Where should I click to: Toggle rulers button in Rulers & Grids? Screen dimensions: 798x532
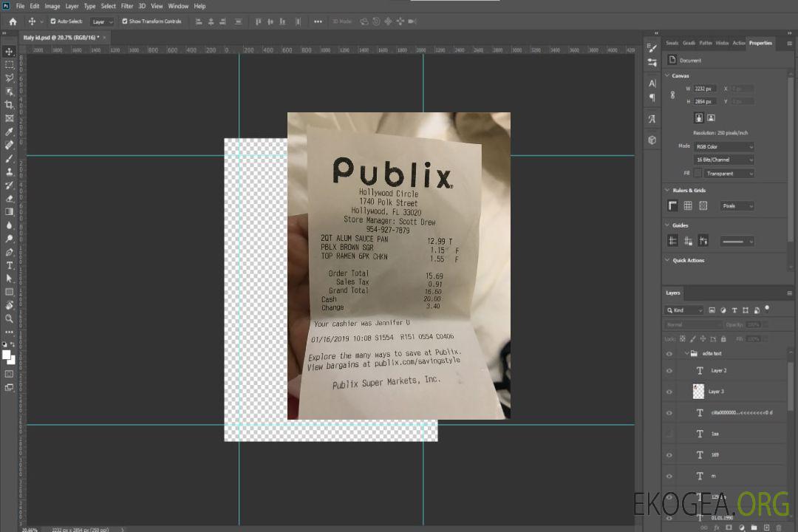click(672, 205)
